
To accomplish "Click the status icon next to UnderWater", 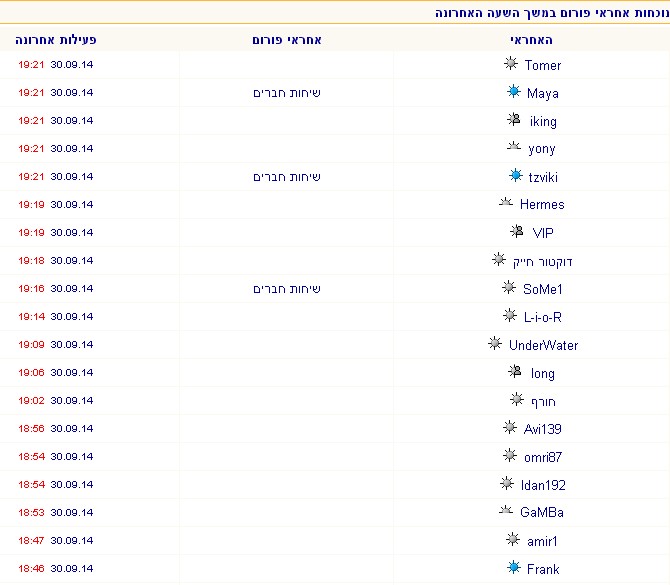I will coord(494,344).
